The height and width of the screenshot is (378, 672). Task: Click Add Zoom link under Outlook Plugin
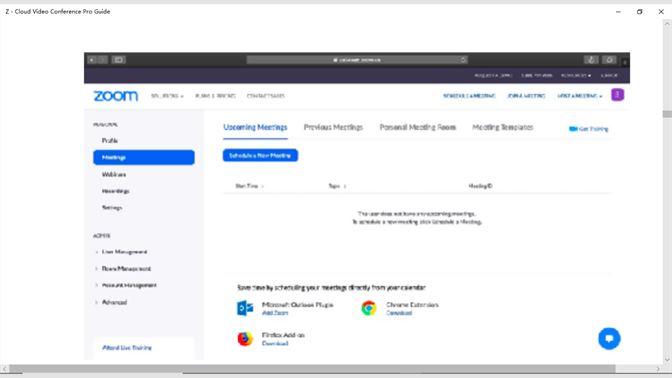pos(275,313)
